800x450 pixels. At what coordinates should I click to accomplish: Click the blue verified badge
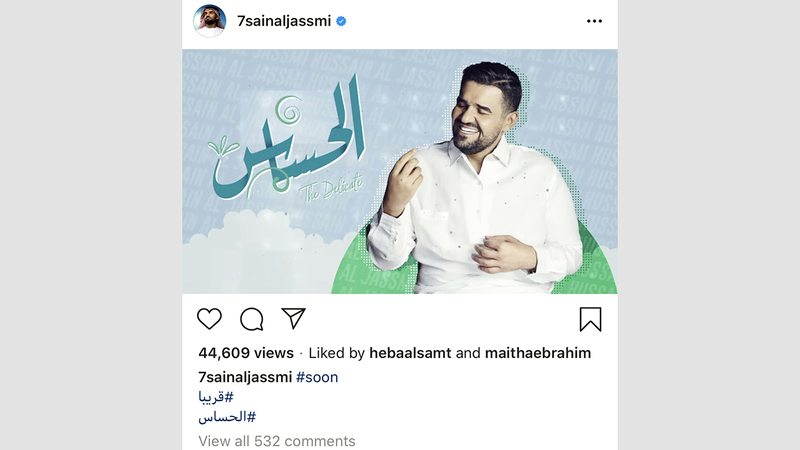coord(341,21)
